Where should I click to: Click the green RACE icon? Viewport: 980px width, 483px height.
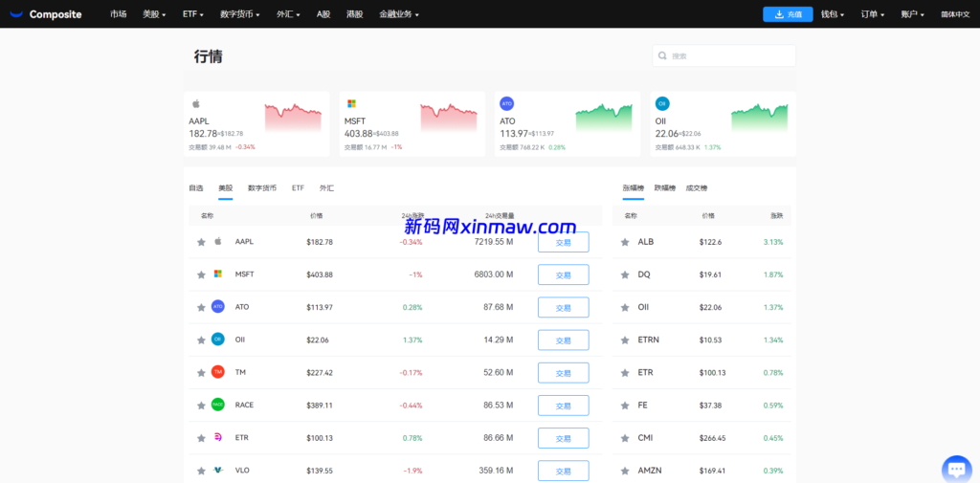pyautogui.click(x=218, y=405)
